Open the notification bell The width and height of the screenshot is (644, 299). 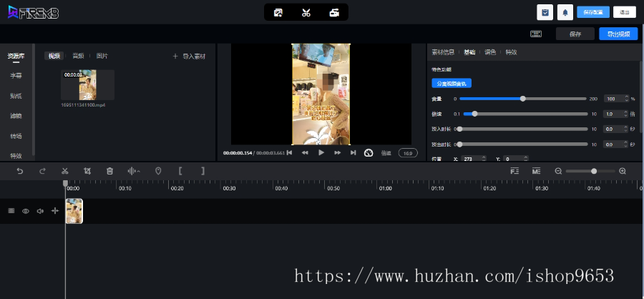click(x=565, y=12)
